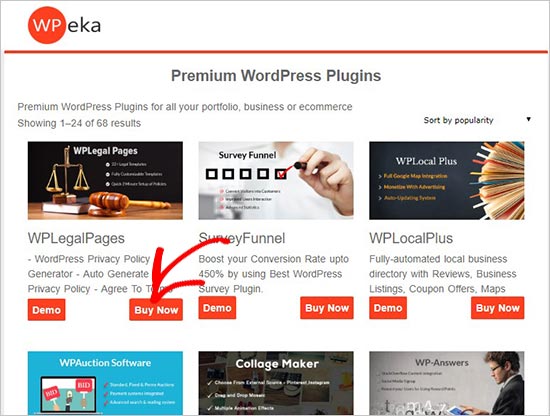
Task: Open the Survey Funnel product image
Action: coord(276,180)
